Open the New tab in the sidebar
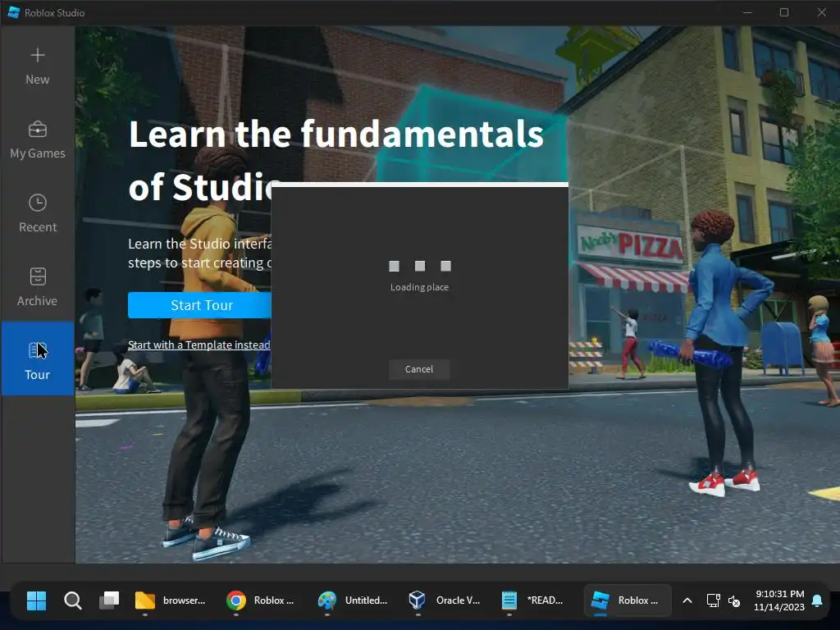 38,67
